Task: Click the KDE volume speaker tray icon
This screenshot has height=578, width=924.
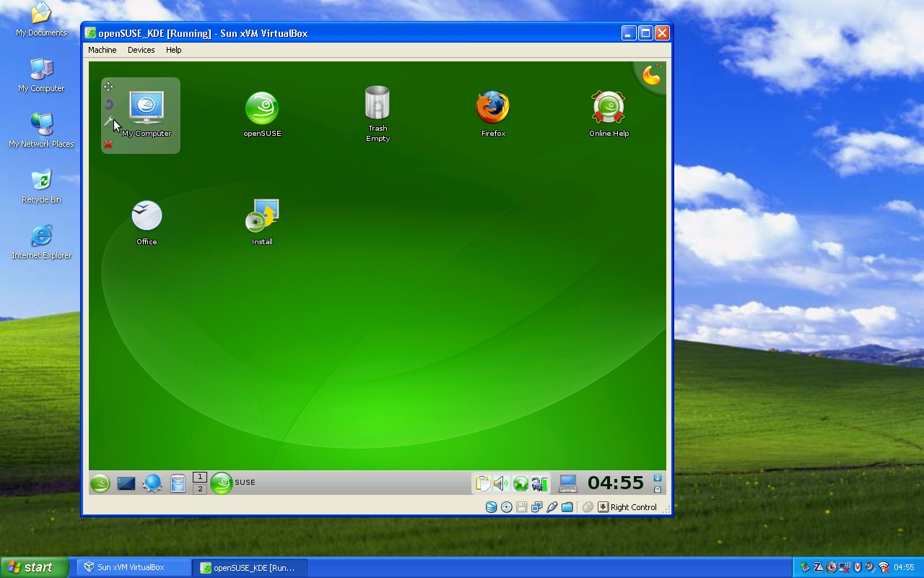Action: tap(502, 483)
